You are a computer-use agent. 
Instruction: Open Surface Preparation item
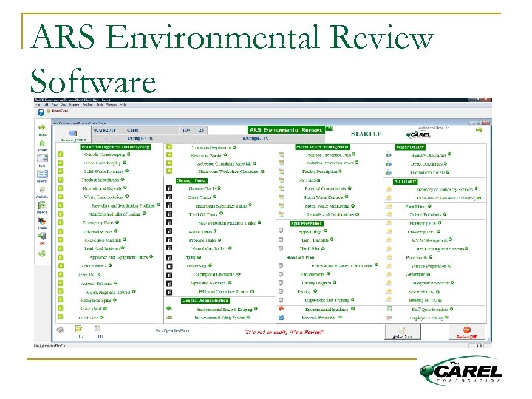[x=429, y=266]
